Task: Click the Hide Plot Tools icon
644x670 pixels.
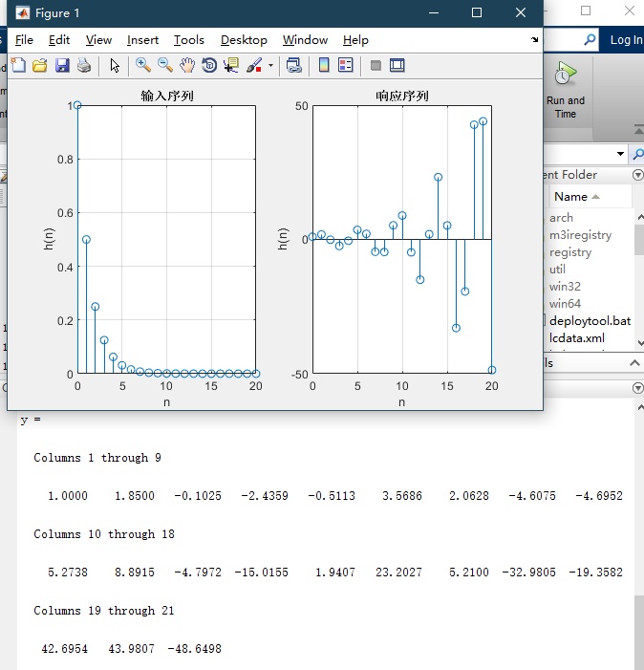Action: [376, 65]
